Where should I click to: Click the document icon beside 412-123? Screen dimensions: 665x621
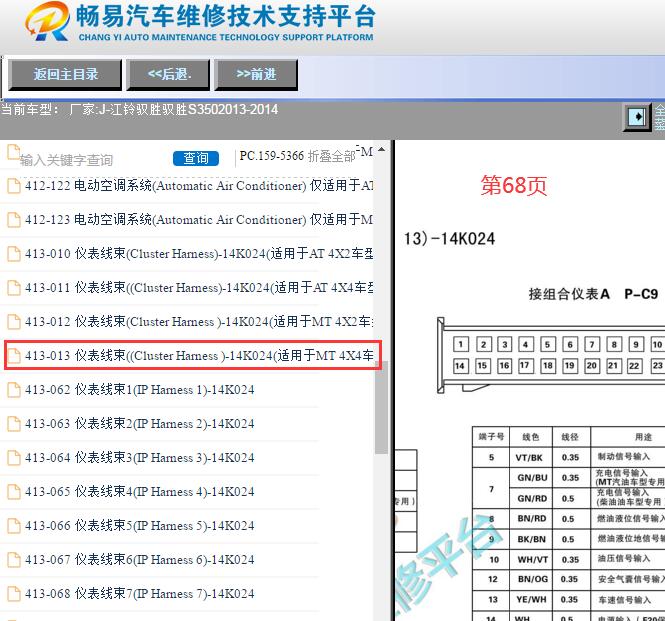[x=14, y=220]
